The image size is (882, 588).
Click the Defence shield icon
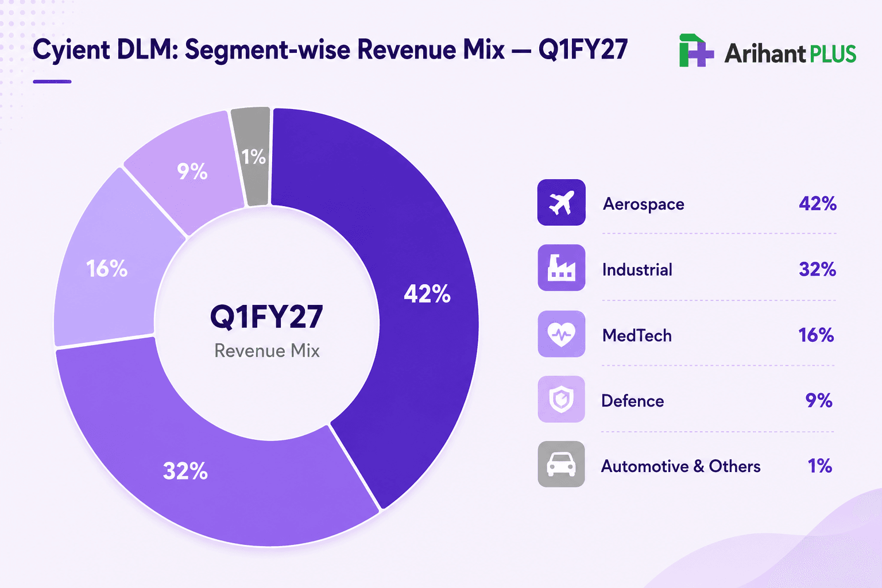click(x=561, y=399)
